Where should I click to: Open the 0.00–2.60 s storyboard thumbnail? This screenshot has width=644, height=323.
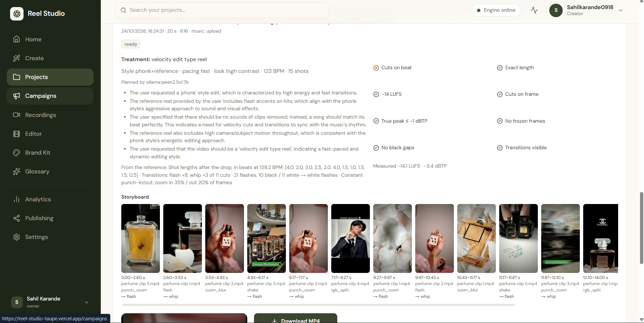(140, 238)
